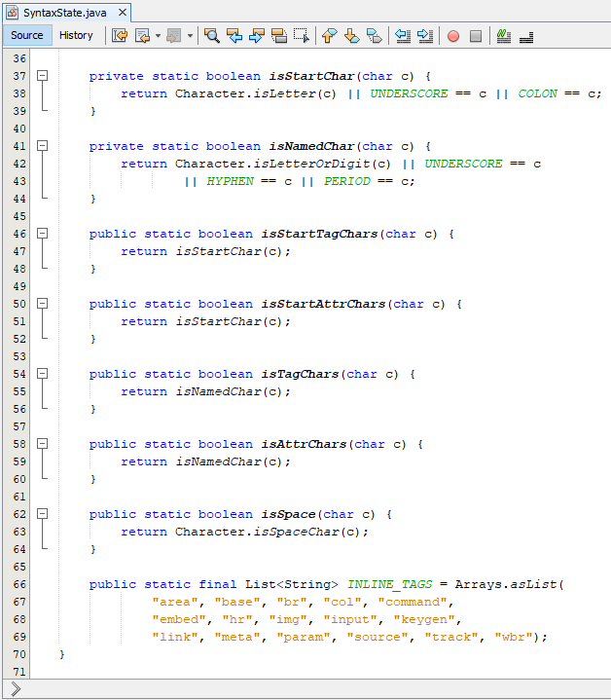Click the isAttrChars method name
Viewport: 611px width, 700px height.
pyautogui.click(x=304, y=444)
